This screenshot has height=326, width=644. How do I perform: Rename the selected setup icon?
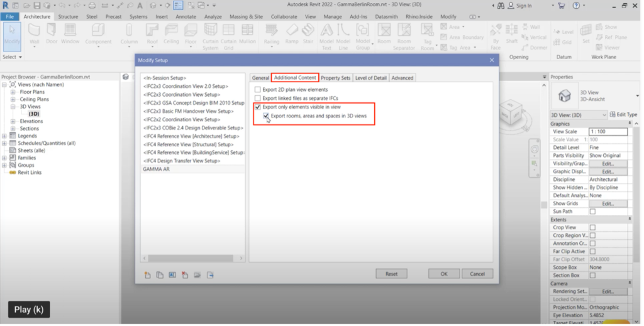click(x=172, y=275)
